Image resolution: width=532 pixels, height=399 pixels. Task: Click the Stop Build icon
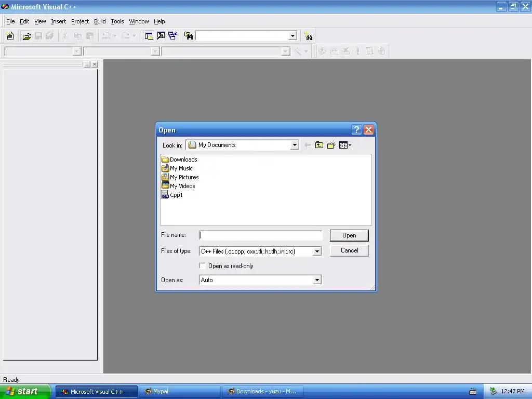coord(345,51)
